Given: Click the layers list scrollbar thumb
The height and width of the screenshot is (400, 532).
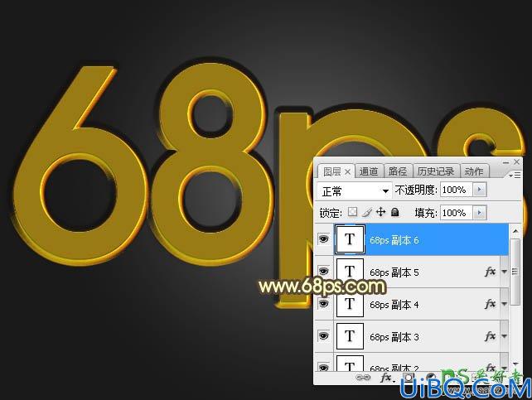Looking at the screenshot, I should (x=515, y=271).
